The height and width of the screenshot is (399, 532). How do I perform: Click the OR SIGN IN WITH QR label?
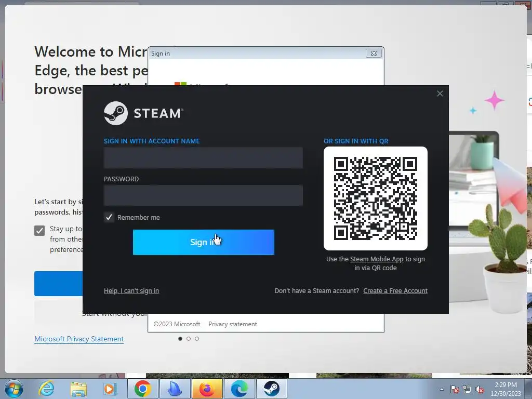click(356, 141)
